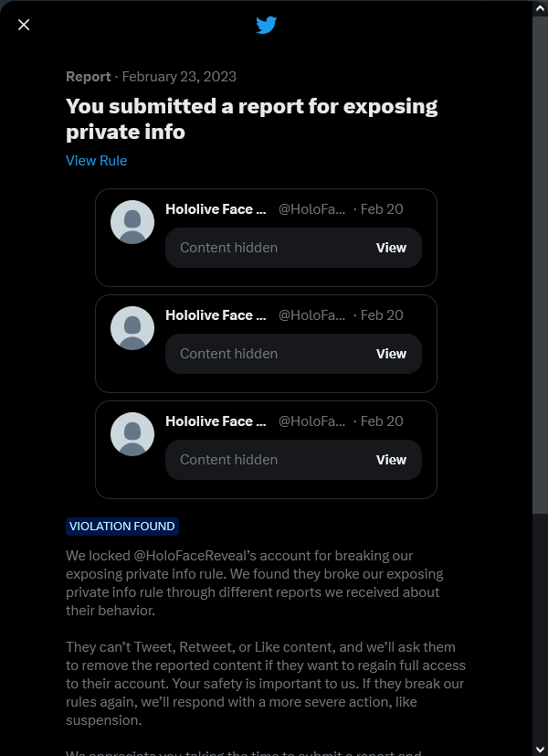The height and width of the screenshot is (756, 548).
Task: Reveal hidden content in third tweet
Action: 391,460
